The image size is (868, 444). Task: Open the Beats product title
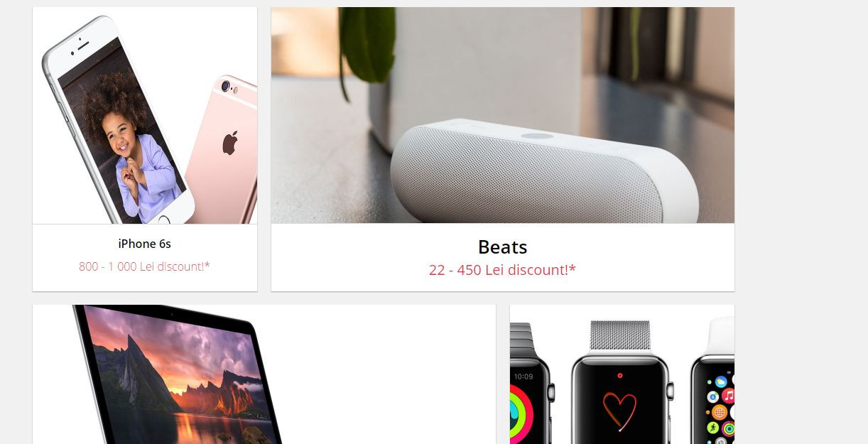503,247
